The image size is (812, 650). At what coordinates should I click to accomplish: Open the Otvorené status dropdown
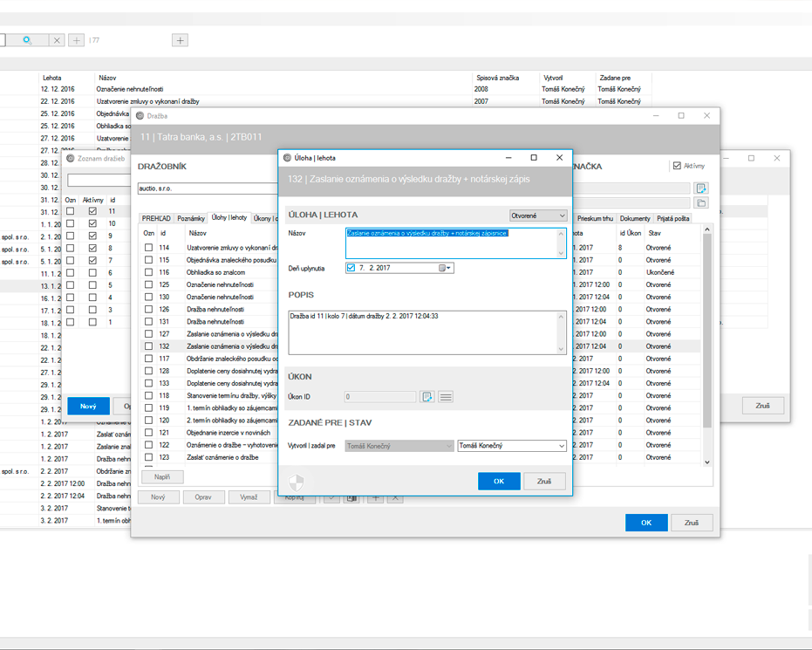point(538,216)
